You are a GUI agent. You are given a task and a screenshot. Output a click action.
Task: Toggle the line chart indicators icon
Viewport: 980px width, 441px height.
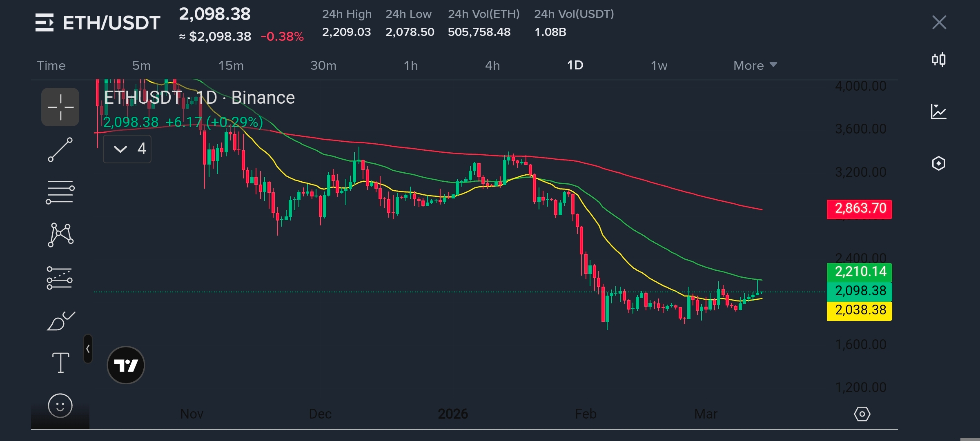[939, 111]
